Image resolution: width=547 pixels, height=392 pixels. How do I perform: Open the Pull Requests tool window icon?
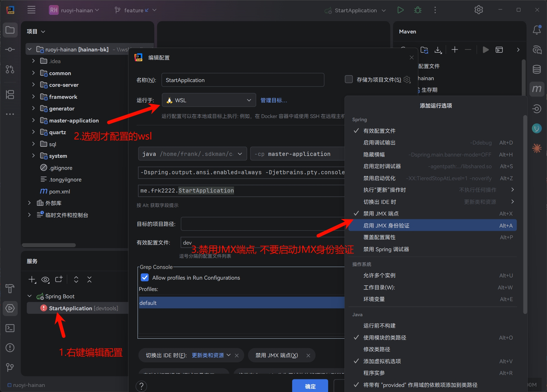click(x=10, y=69)
